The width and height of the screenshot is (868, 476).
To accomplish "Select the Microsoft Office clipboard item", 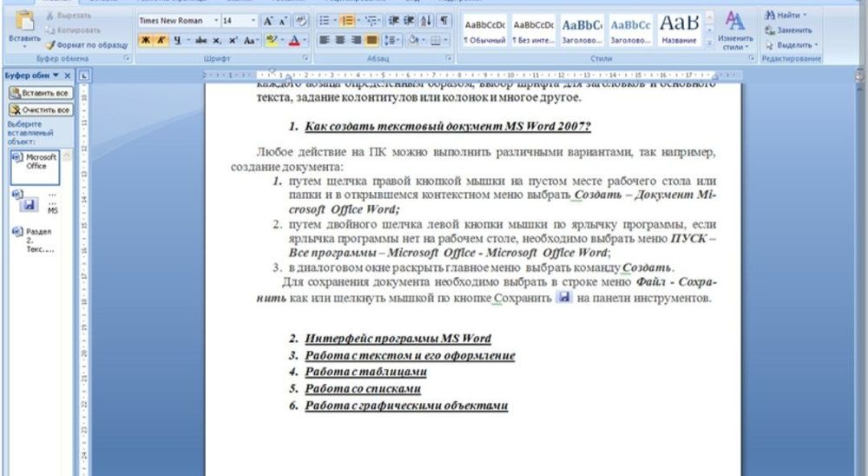I will coord(35,167).
